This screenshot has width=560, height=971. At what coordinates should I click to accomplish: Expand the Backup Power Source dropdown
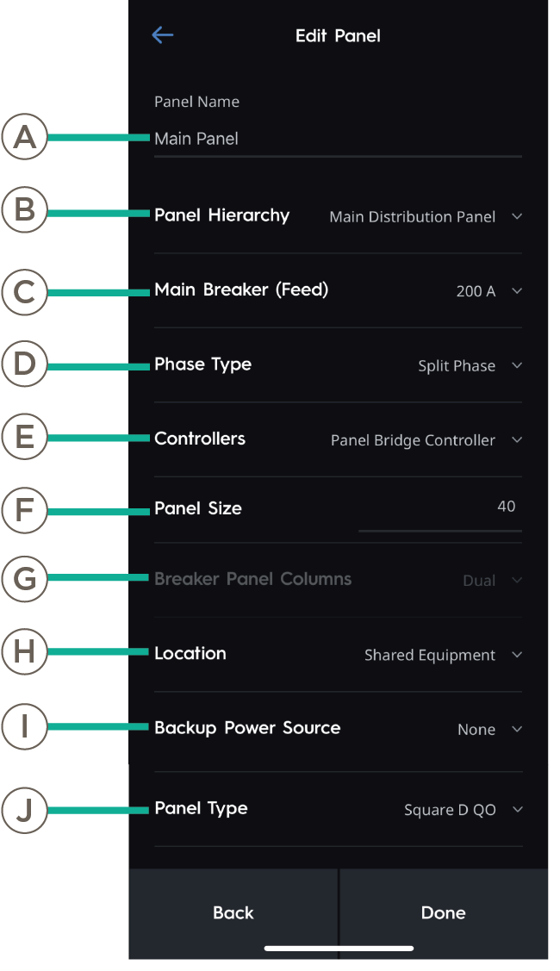coord(516,730)
